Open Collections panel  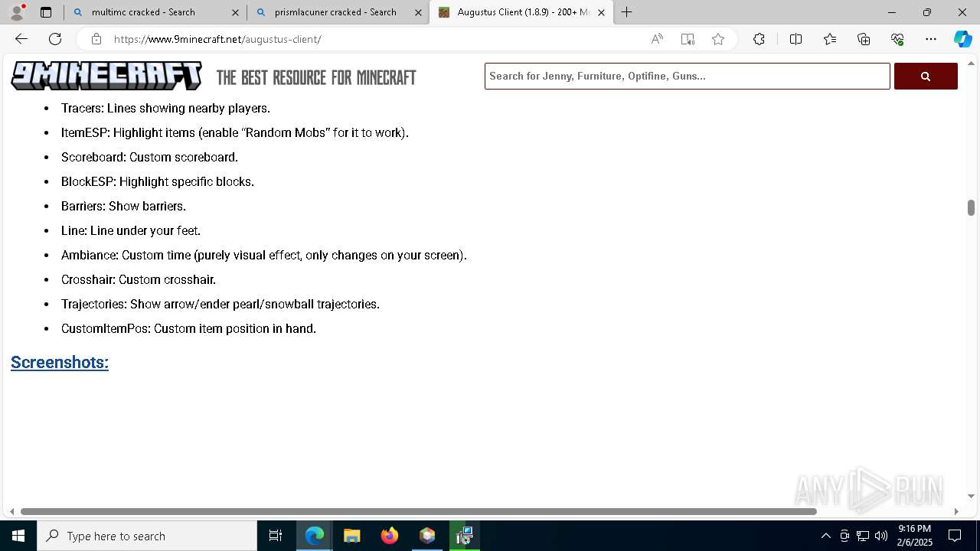(864, 39)
